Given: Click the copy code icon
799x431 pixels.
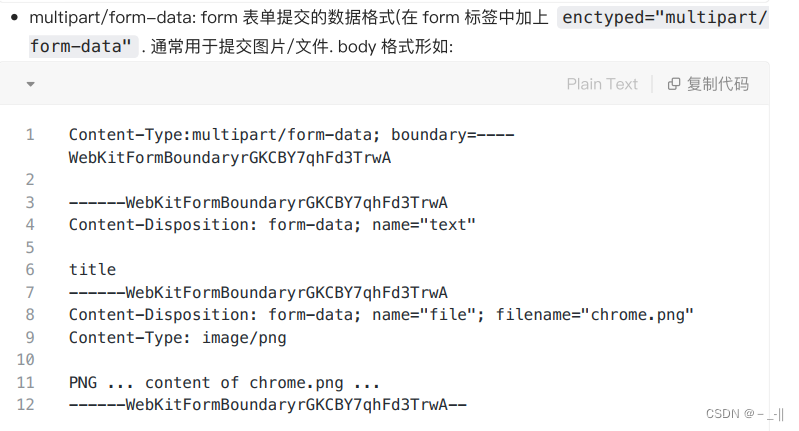Looking at the screenshot, I should (674, 84).
